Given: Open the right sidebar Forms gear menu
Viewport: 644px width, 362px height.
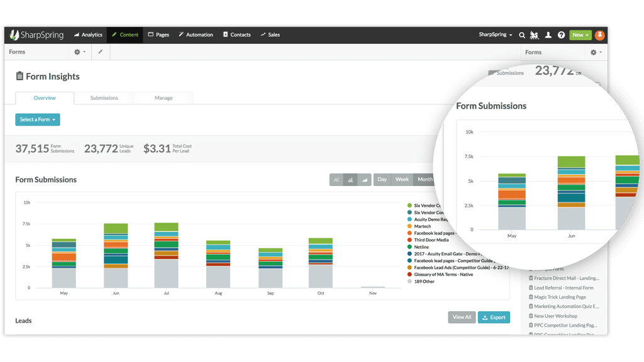Looking at the screenshot, I should click(596, 53).
